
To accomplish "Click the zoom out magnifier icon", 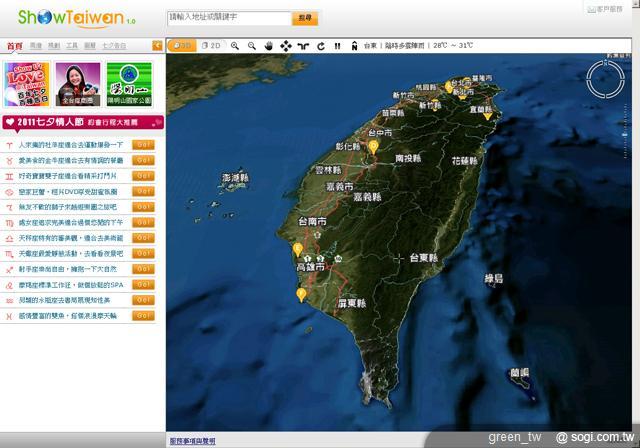I will coord(251,46).
